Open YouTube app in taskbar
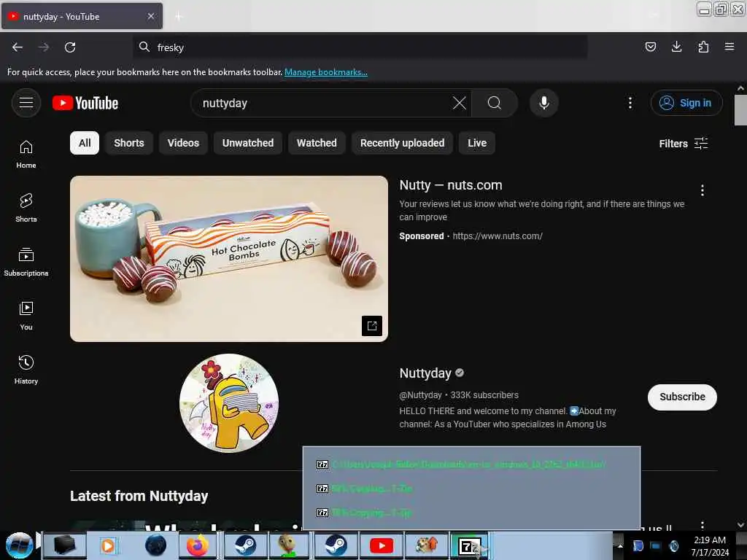This screenshot has width=747, height=560. (382, 545)
